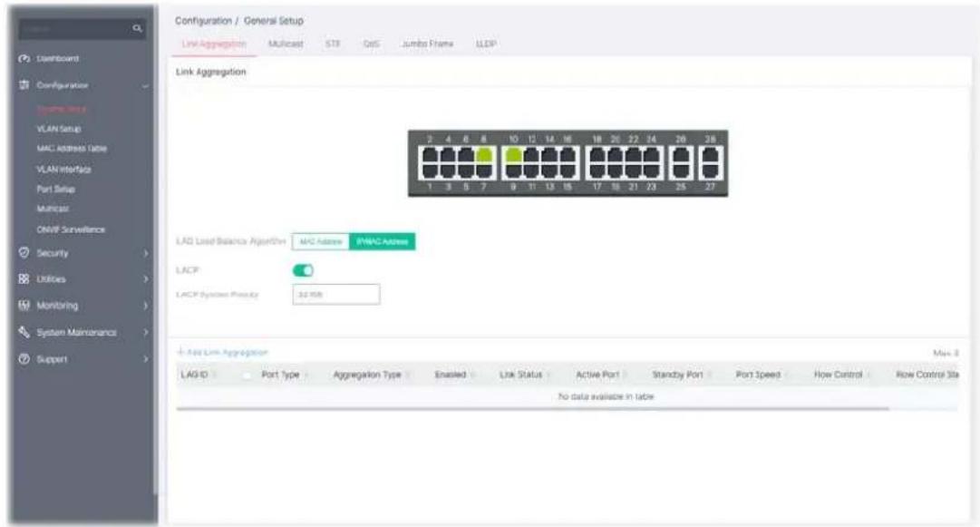
Task: Select port 24 on the switch diagram
Action: click(652, 154)
